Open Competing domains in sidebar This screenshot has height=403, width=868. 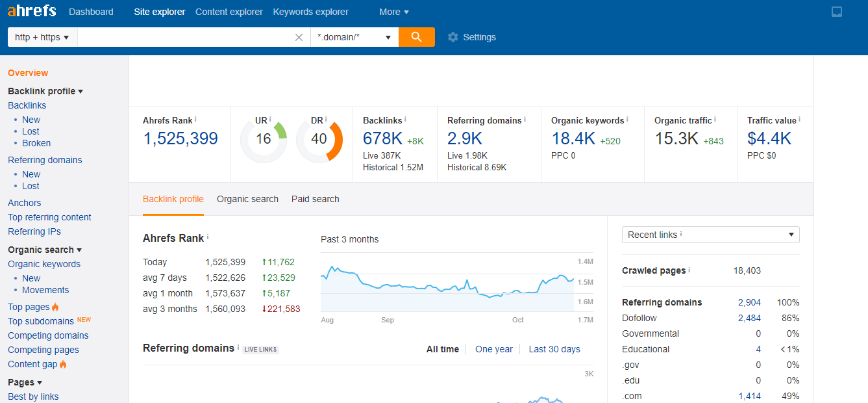point(48,335)
